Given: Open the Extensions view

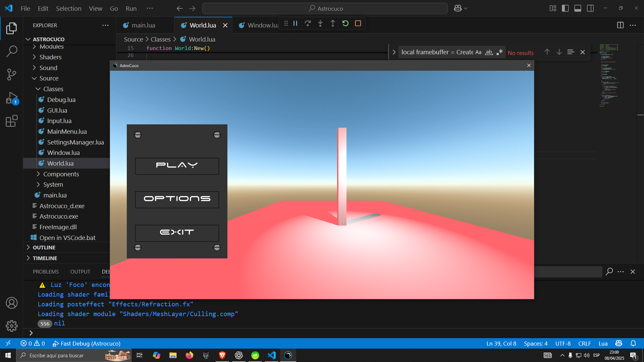Looking at the screenshot, I should 12,121.
